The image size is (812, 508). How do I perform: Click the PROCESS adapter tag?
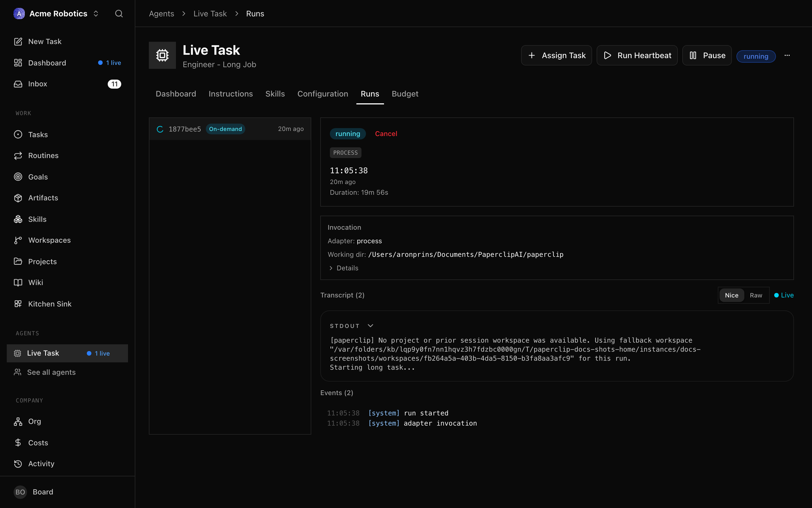click(345, 152)
